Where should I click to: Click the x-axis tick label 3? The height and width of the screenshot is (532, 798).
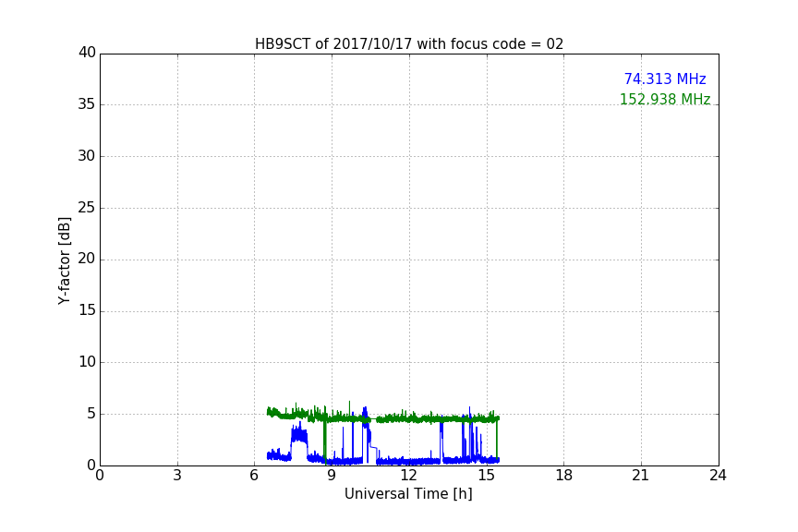click(177, 476)
